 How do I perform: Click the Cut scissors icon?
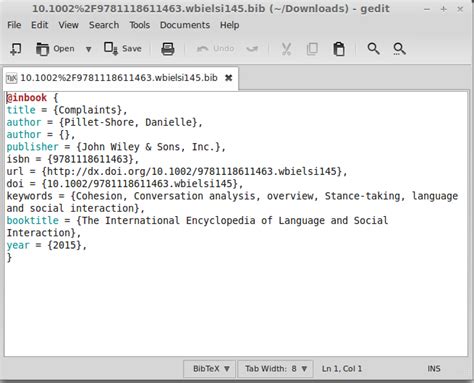pyautogui.click(x=286, y=49)
